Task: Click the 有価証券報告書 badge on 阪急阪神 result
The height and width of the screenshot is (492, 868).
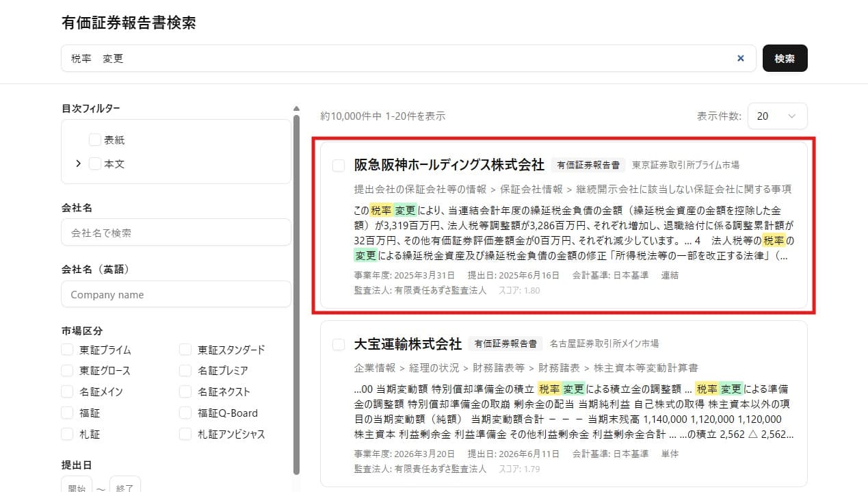Action: [588, 165]
